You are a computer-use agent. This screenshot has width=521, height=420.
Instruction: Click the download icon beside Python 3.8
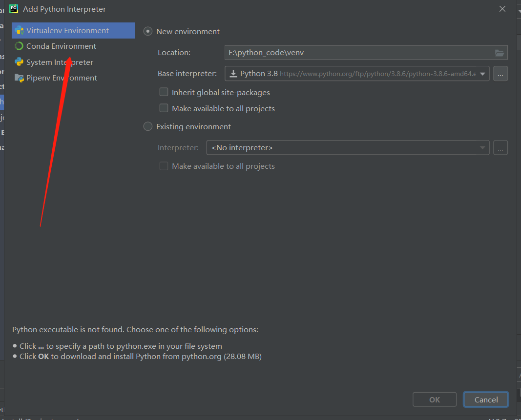pos(233,74)
